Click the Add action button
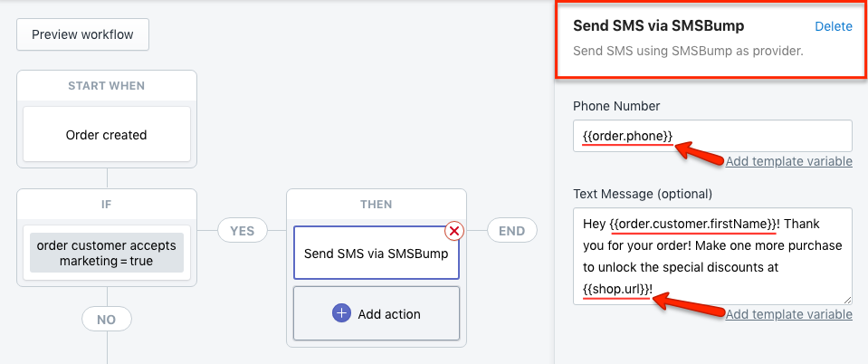 (x=376, y=313)
